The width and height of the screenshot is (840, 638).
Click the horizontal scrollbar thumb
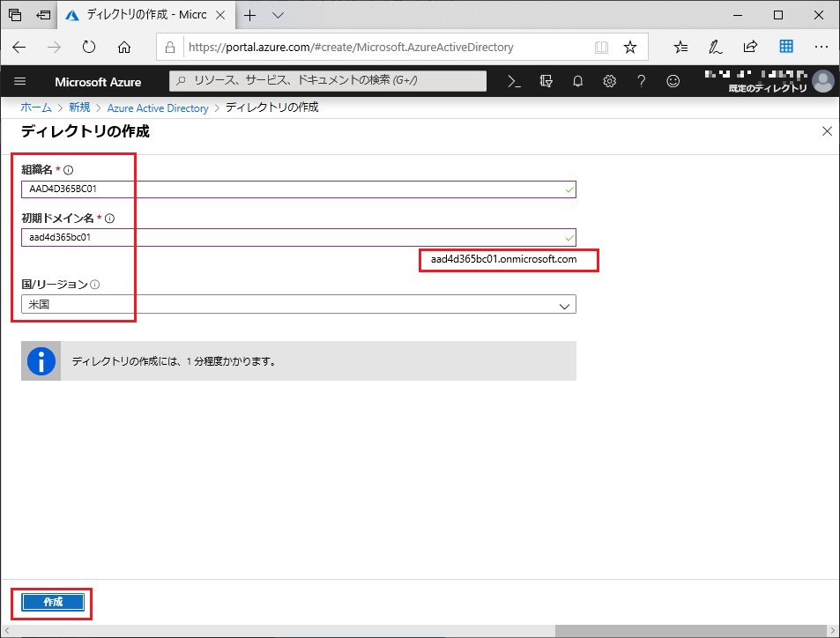(x=690, y=631)
